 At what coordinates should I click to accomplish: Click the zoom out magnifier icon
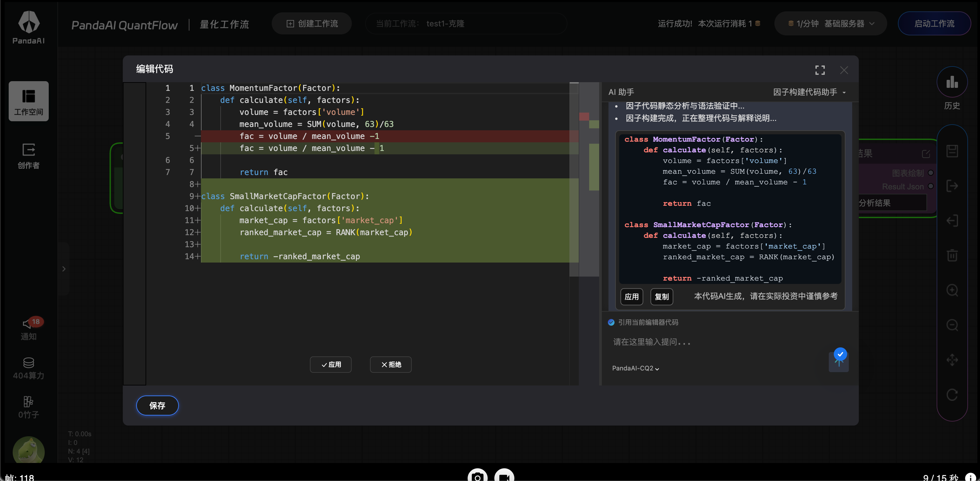click(x=952, y=325)
